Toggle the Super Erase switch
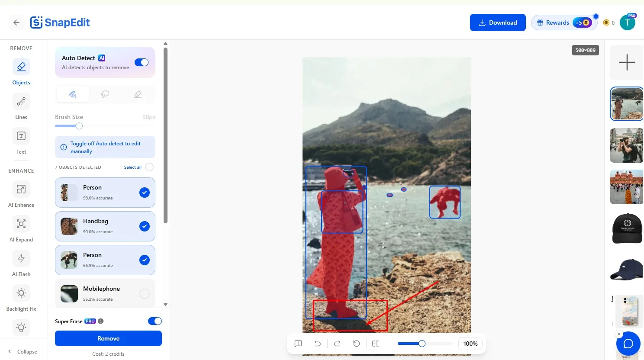The image size is (644, 360). 155,321
